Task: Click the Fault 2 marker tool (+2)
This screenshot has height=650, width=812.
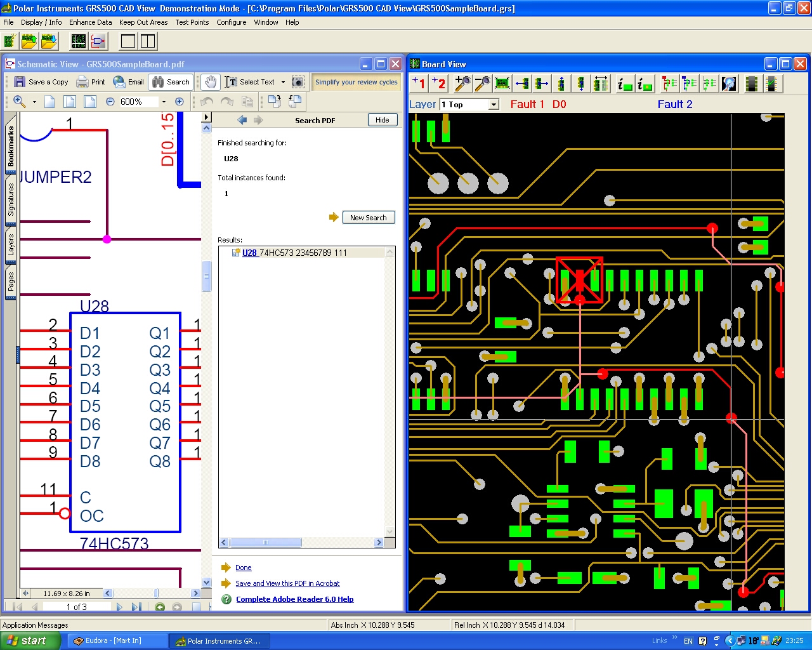Action: pyautogui.click(x=439, y=83)
